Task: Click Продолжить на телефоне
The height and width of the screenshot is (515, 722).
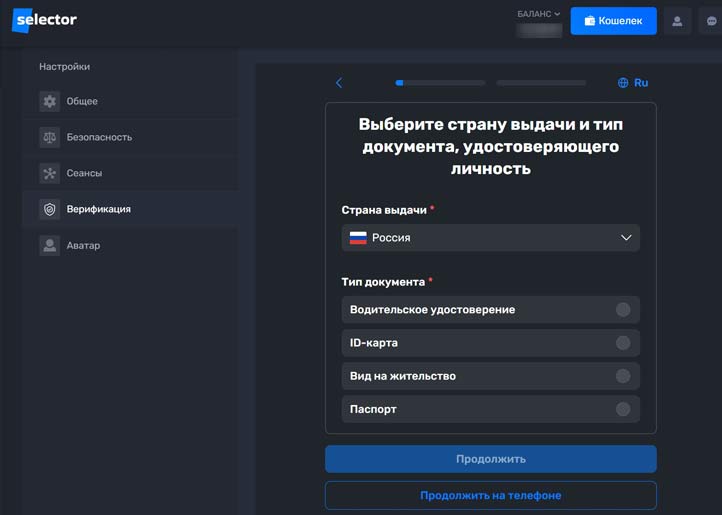Action: coord(490,495)
